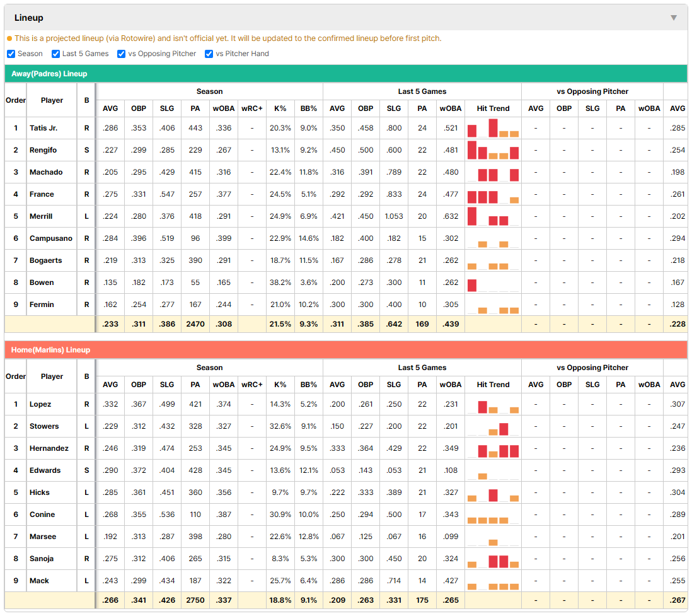Open player Machado in Padres lineup
The width and height of the screenshot is (692, 616).
coord(46,172)
